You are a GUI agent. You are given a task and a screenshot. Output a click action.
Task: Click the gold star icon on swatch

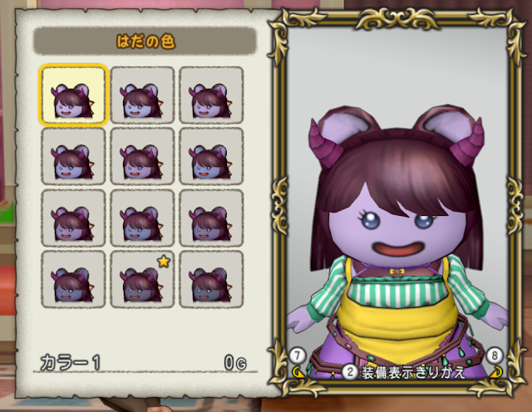(164, 261)
